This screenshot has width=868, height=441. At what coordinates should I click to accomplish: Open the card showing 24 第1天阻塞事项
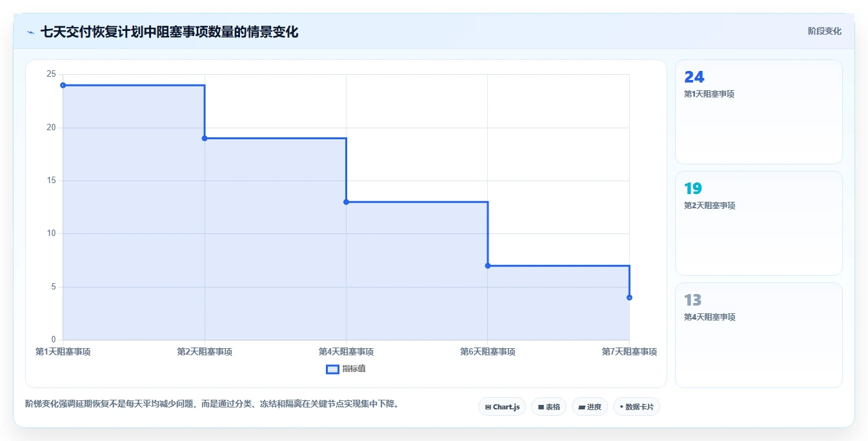[x=759, y=112]
